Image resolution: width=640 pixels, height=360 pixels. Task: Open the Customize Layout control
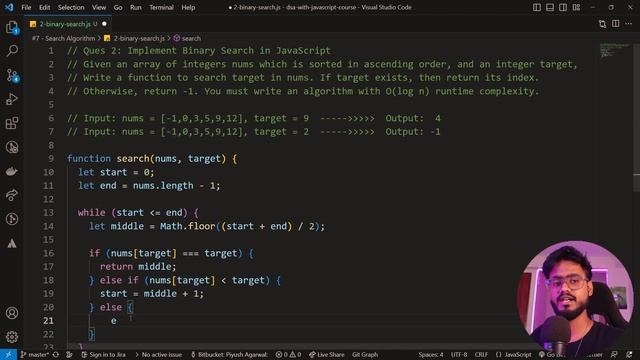click(x=576, y=7)
